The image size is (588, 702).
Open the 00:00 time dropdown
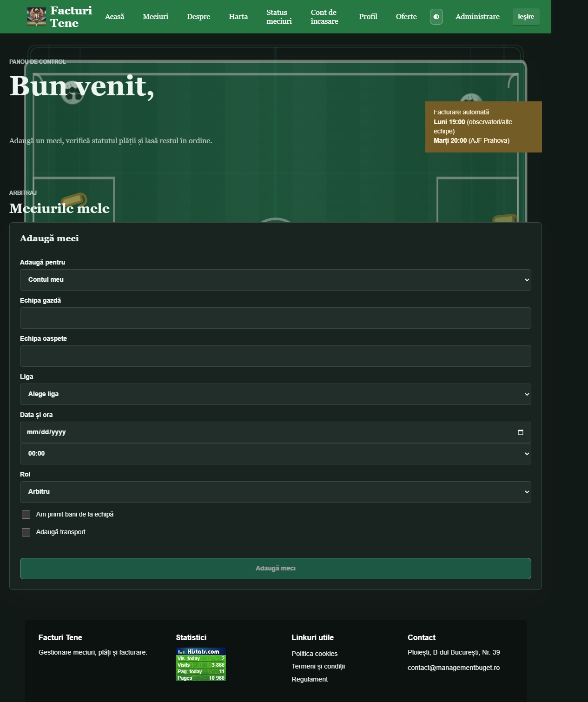click(x=275, y=454)
